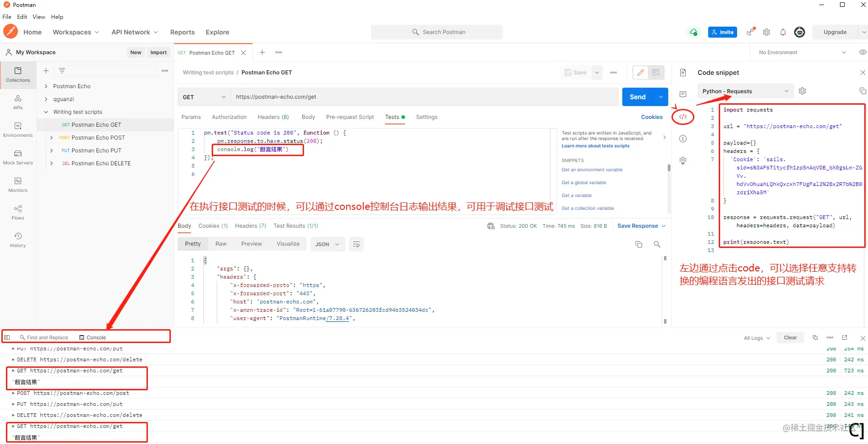Click the pencil edit mode icon

641,73
